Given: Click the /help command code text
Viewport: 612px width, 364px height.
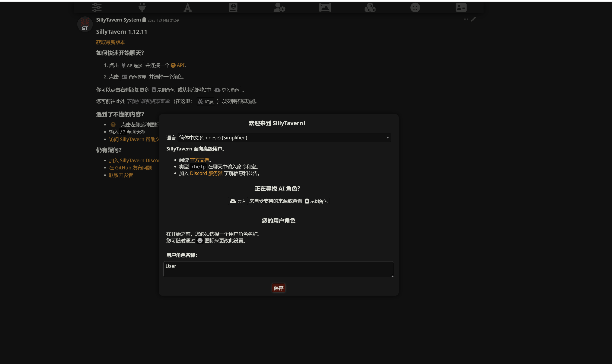Looking at the screenshot, I should click(198, 167).
